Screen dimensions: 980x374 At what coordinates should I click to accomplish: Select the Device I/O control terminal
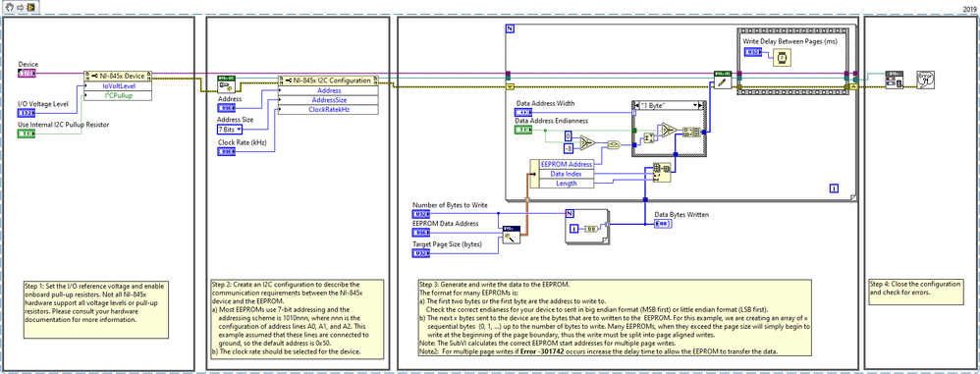(27, 74)
